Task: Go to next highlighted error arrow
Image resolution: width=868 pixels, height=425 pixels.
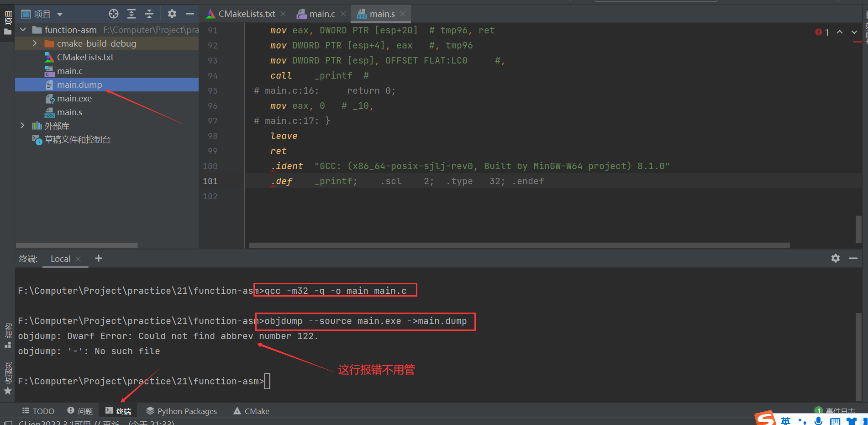Action: tap(854, 32)
